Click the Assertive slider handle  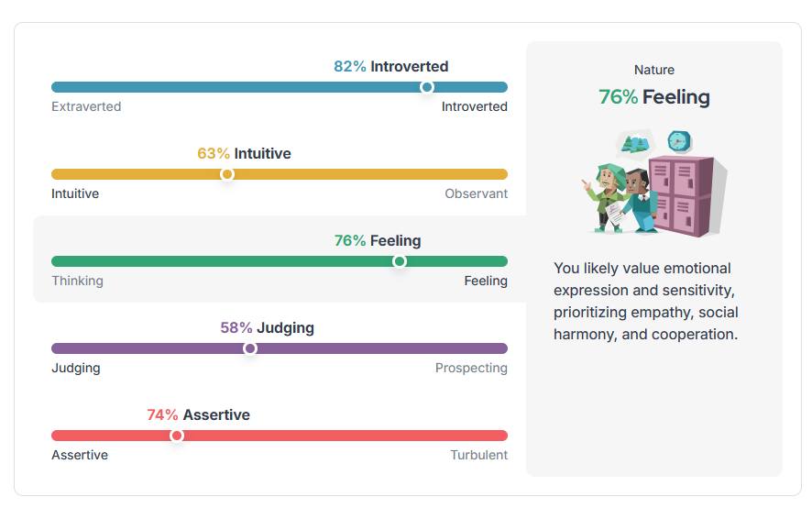pyautogui.click(x=177, y=436)
